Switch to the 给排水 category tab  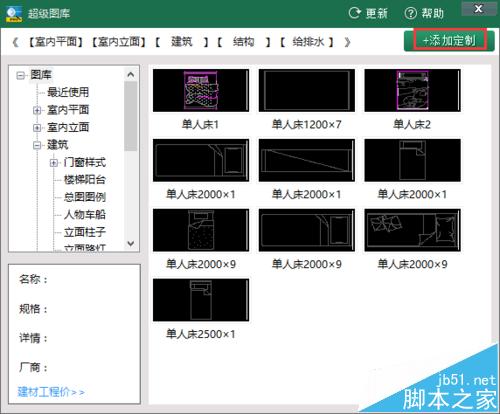[x=307, y=42]
